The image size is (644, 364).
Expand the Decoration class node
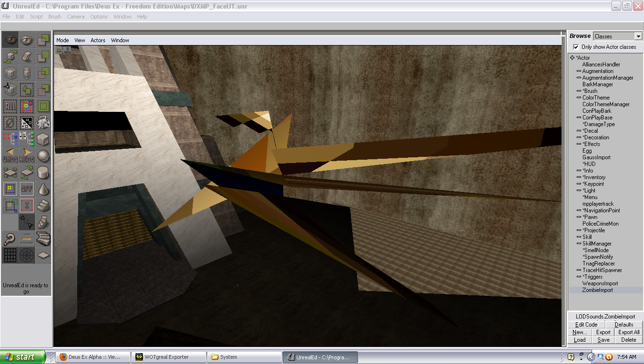pos(579,137)
